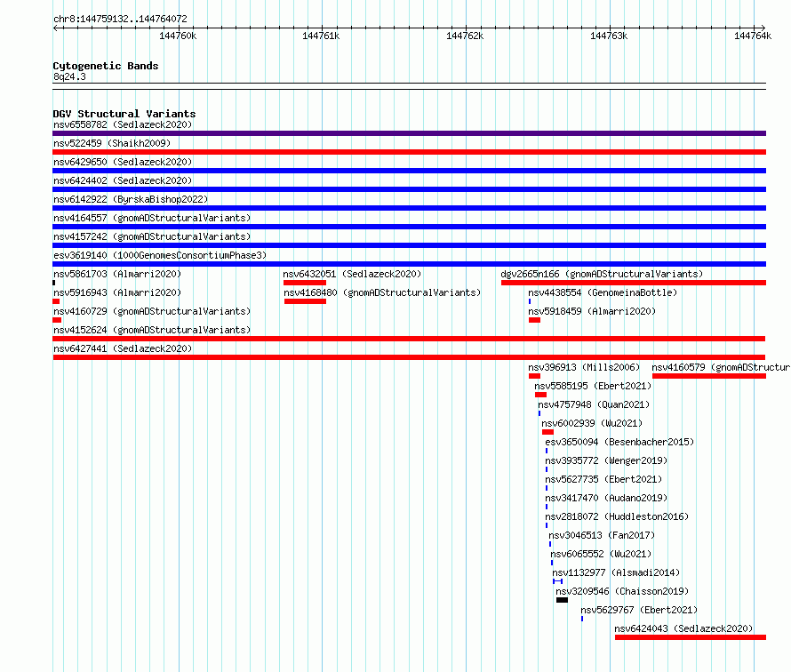Click nsv4164557 (gnomADStructuralVariants) label
Screen dimensions: 791x672
(x=152, y=218)
